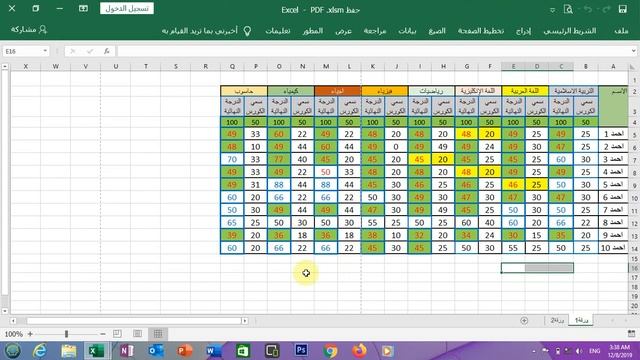Screen dimensions: 640x360
Task: Open the تخطيط الصفحة ribbon tab
Action: (480, 31)
